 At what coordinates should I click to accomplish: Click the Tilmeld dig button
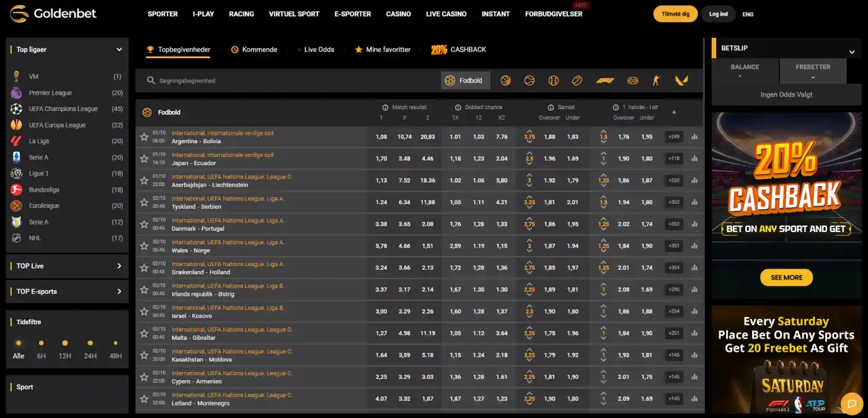[675, 14]
